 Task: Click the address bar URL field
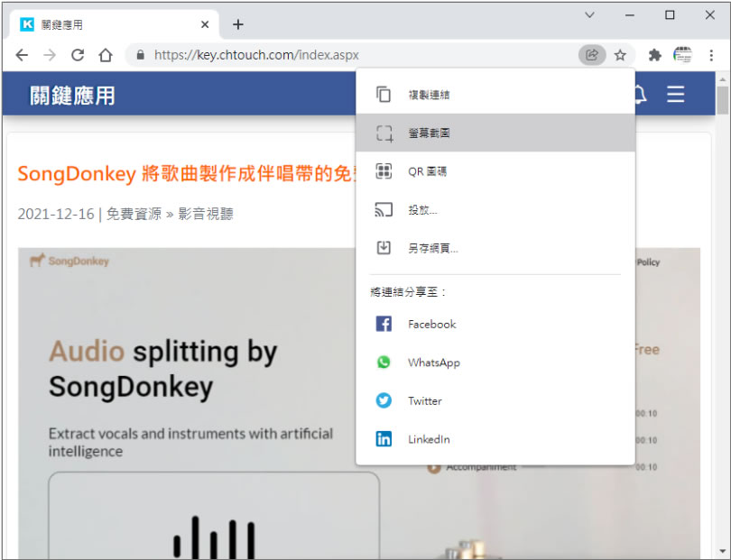tap(361, 55)
